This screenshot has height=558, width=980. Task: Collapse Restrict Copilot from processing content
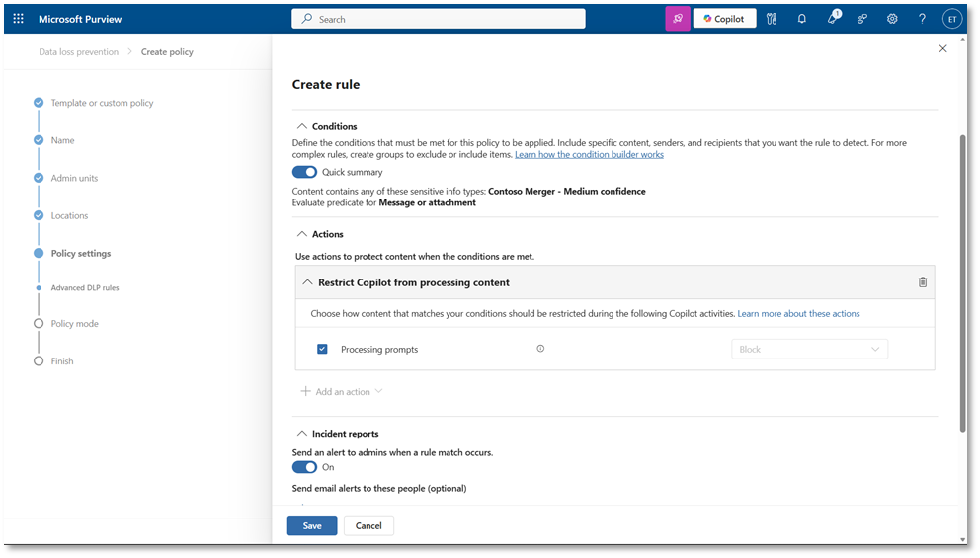307,282
